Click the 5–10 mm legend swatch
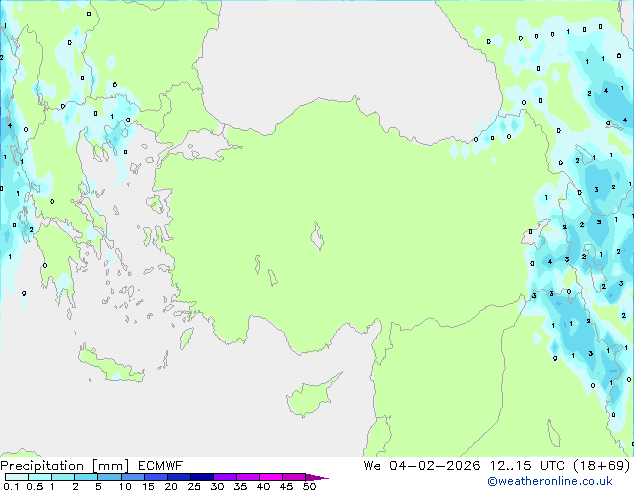Image resolution: width=634 pixels, height=490 pixels. coord(109,477)
